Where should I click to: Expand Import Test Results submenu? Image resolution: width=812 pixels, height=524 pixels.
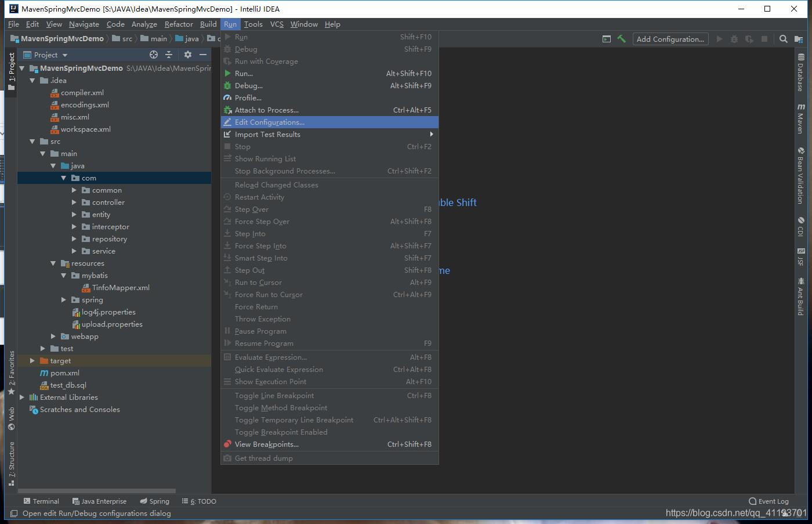(x=329, y=135)
